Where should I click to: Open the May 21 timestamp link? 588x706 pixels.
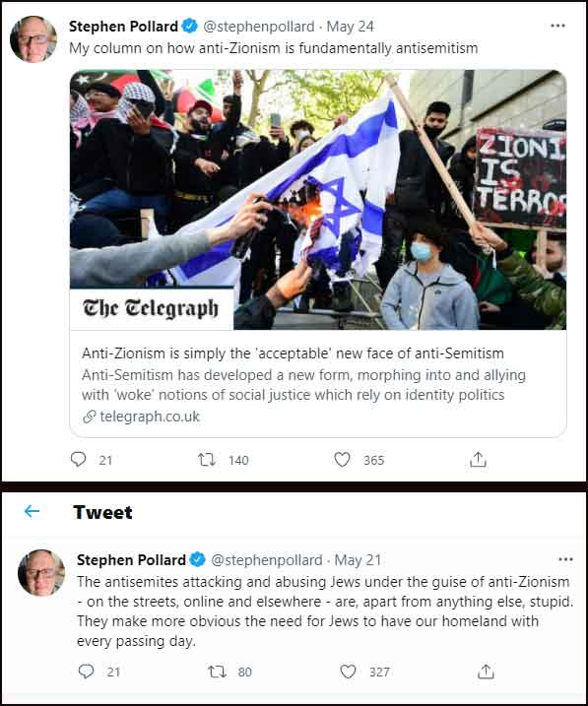358,560
